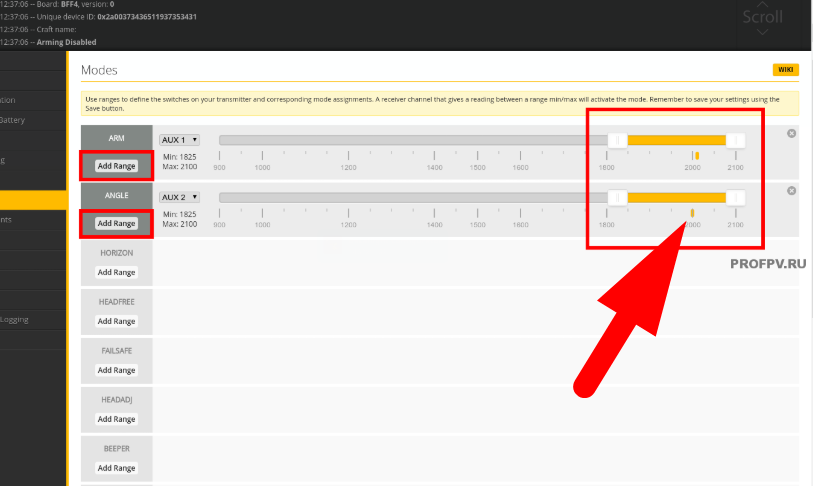Delete the ANGLE range using the X icon
The image size is (813, 486).
(x=791, y=191)
